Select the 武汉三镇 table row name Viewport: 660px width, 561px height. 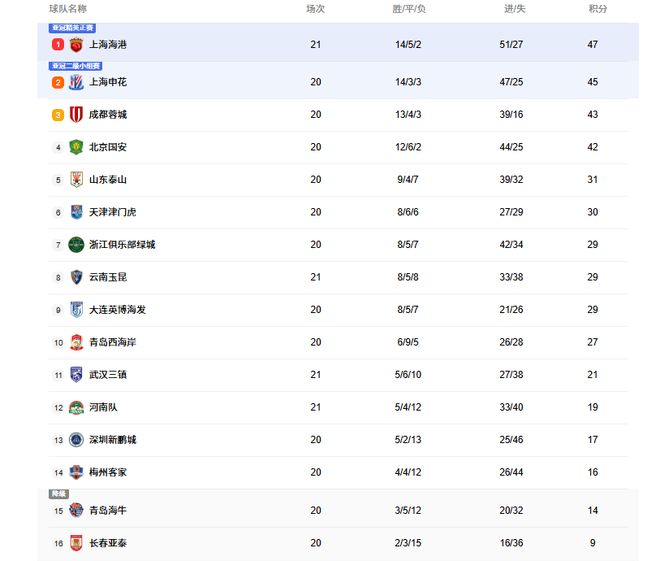pos(108,375)
